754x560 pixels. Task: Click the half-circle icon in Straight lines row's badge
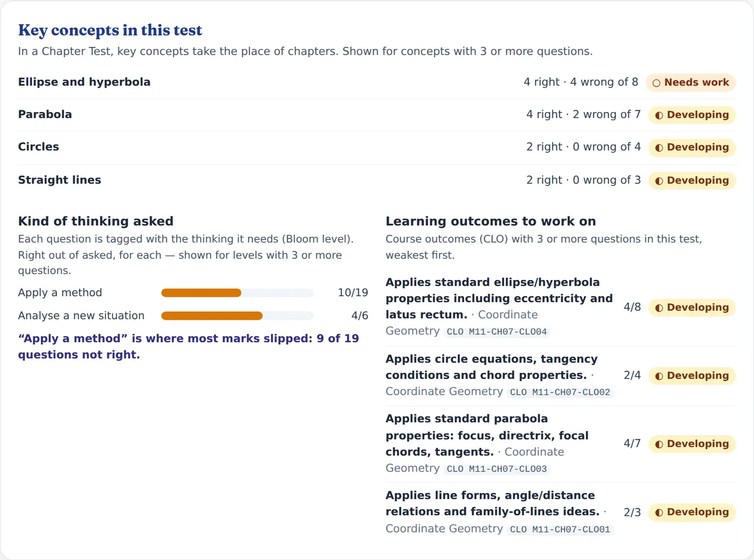click(659, 181)
